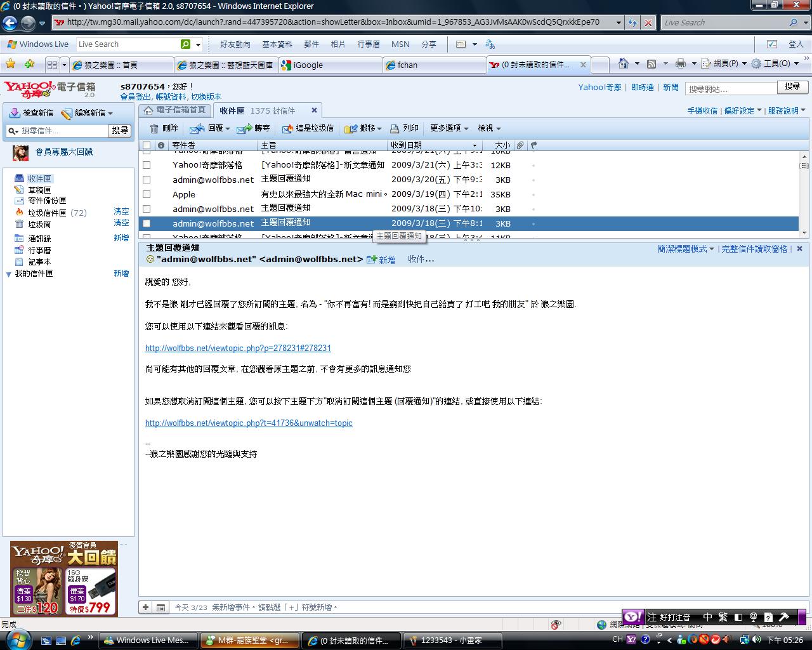Screen dimensions: 812x650
Task: Click the 刪除 trash icon in mail toolbar
Action: [154, 128]
